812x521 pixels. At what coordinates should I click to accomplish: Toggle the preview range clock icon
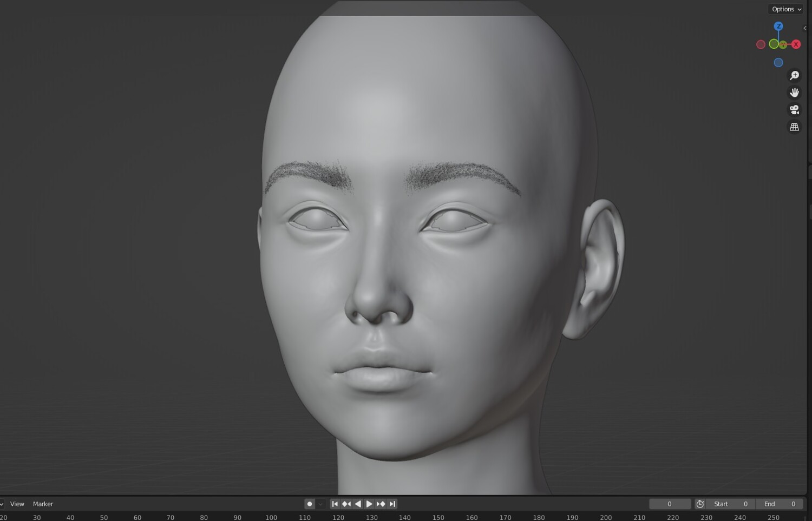700,504
